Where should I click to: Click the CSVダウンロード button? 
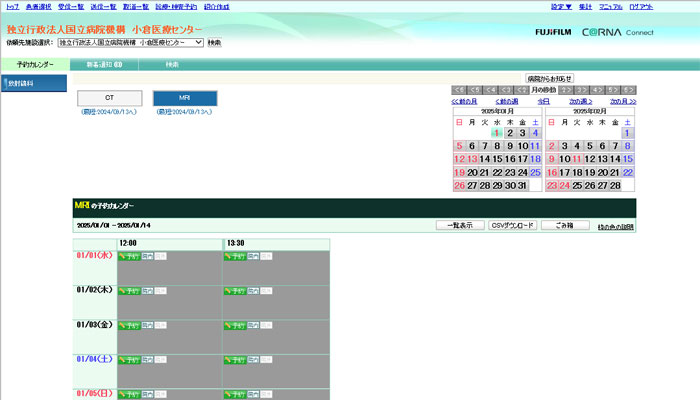pos(512,225)
